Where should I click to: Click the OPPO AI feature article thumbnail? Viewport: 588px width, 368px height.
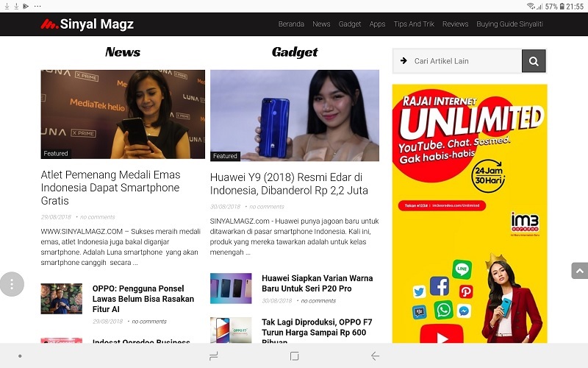coord(62,299)
